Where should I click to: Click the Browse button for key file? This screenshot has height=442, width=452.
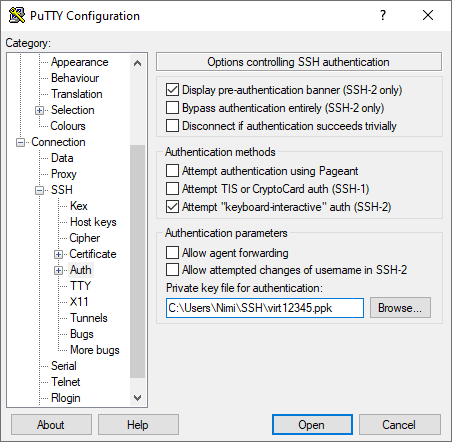400,308
